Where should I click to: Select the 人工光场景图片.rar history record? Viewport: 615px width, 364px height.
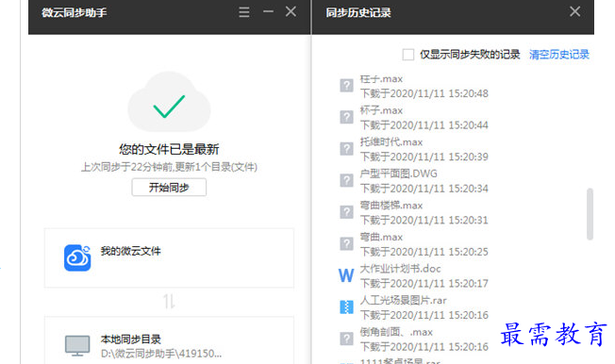(x=414, y=308)
